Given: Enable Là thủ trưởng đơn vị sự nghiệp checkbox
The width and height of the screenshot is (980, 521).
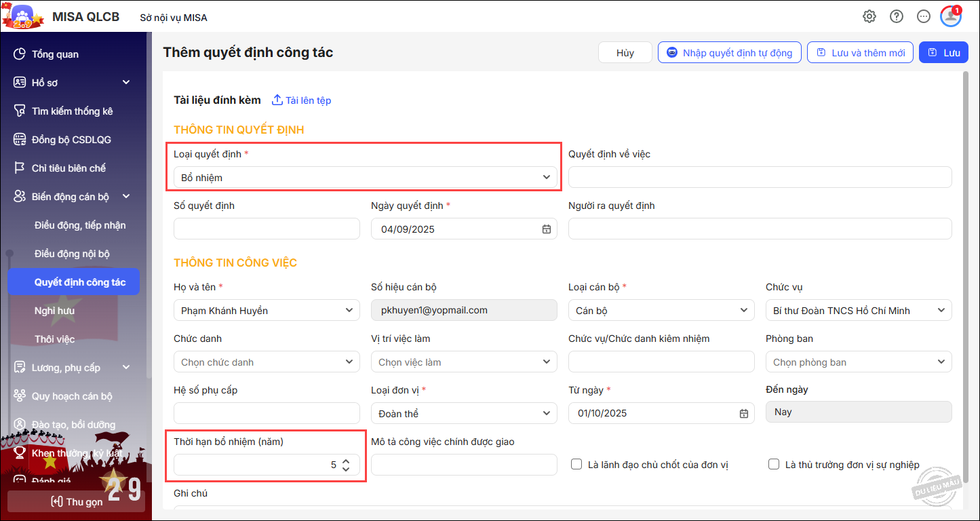Looking at the screenshot, I should [773, 465].
